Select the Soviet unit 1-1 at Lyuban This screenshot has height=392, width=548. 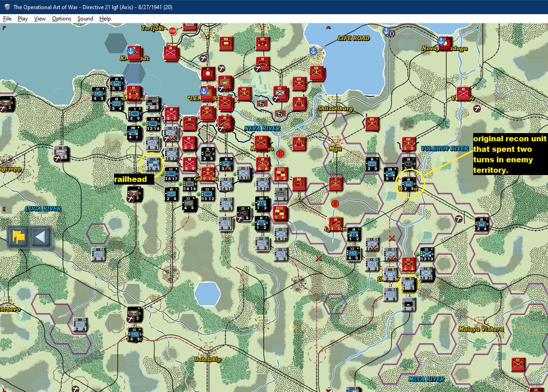click(336, 224)
